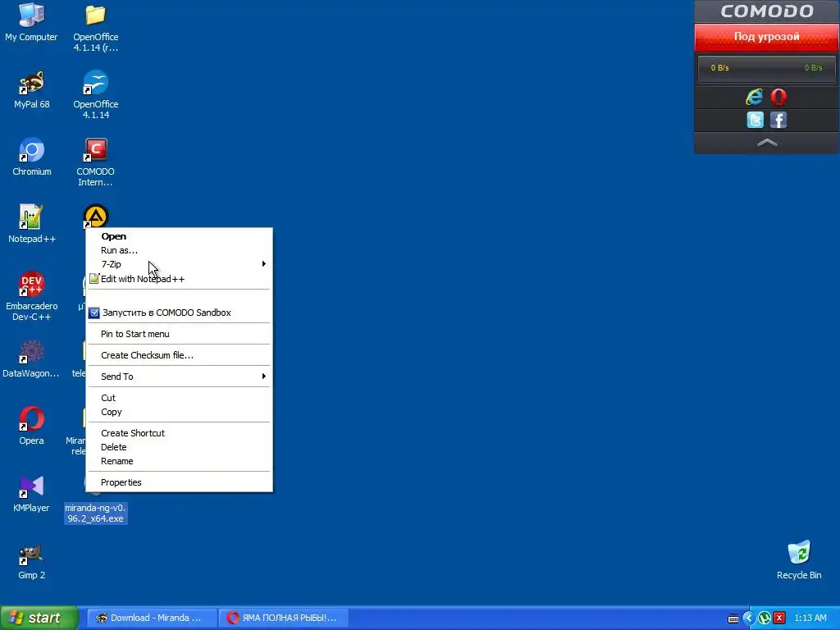Choose Edit with Notepad++ entry
Screen dimensions: 840x630
(x=180, y=279)
